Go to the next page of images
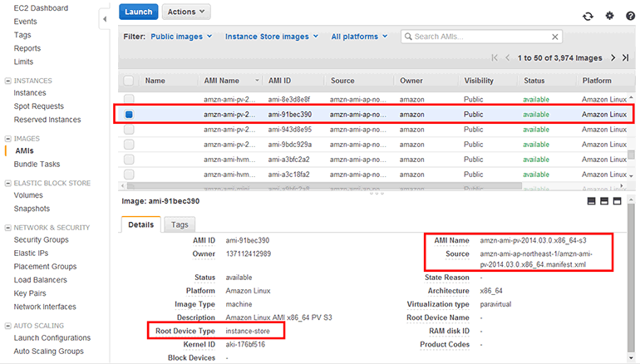Screen dimensions: 640x364 coord(613,58)
